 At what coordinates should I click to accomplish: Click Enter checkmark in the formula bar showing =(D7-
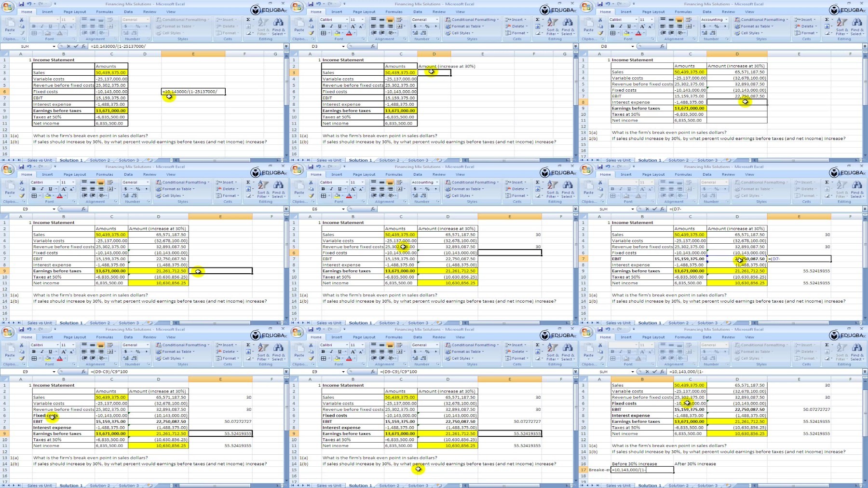(654, 209)
